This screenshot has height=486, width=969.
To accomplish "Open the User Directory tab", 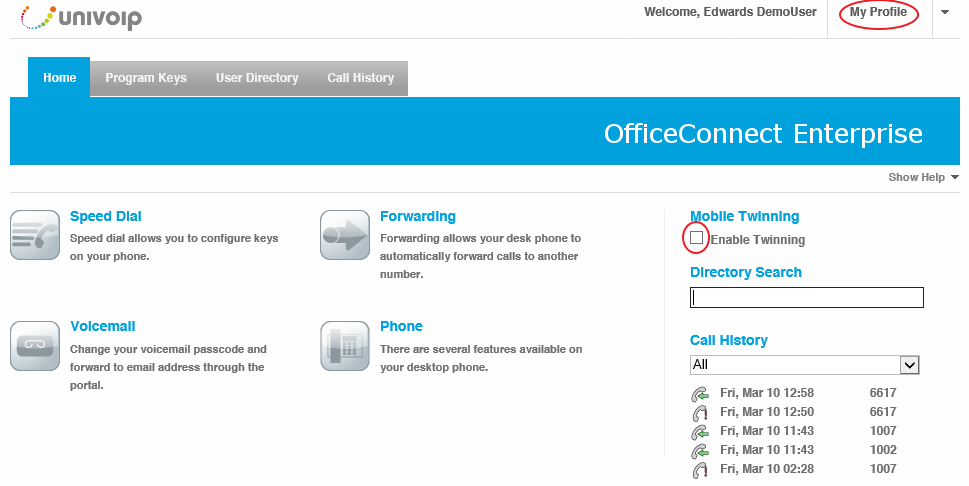I will [x=257, y=78].
